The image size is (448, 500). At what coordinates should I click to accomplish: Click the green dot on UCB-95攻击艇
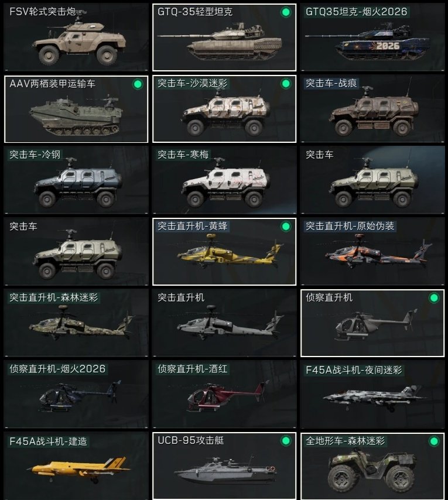(x=286, y=441)
